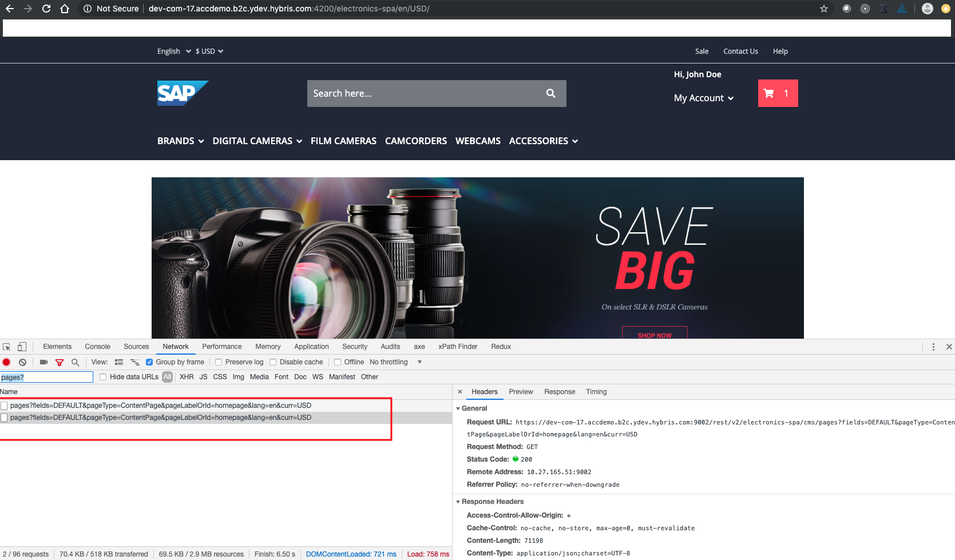The height and width of the screenshot is (560, 955).
Task: Enable Disable cache option
Action: pos(273,362)
